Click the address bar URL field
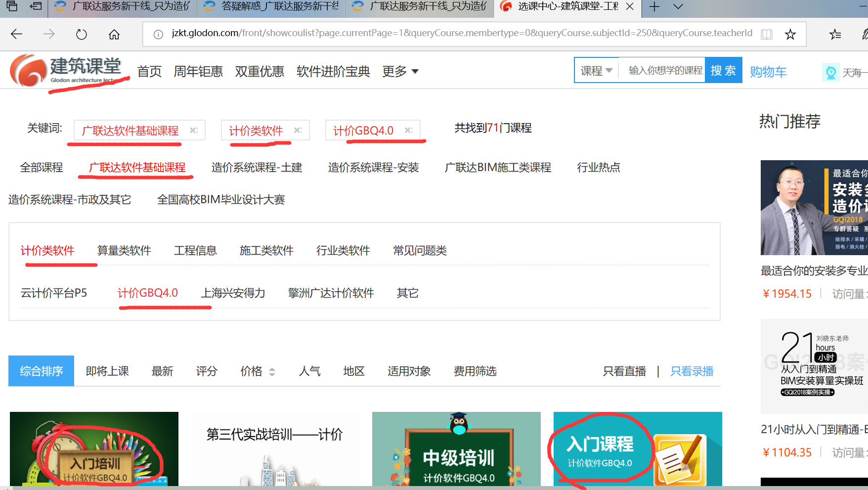This screenshot has width=868, height=490. 462,33
